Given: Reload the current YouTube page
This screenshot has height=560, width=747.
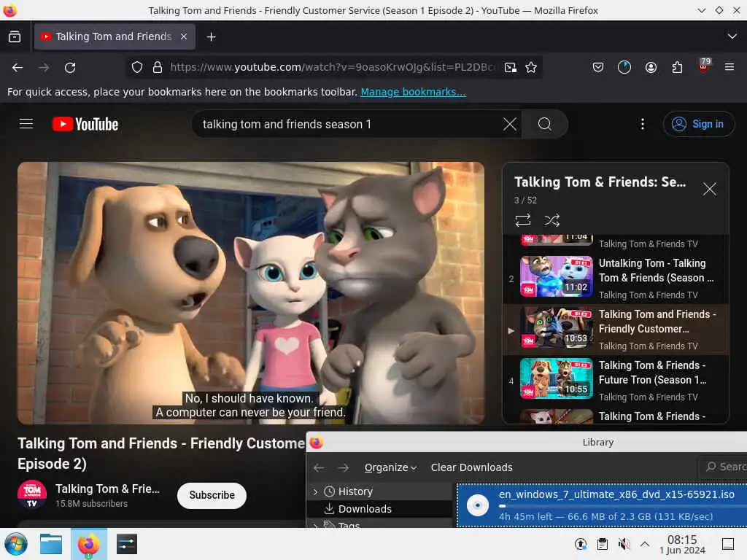Looking at the screenshot, I should click(x=70, y=68).
